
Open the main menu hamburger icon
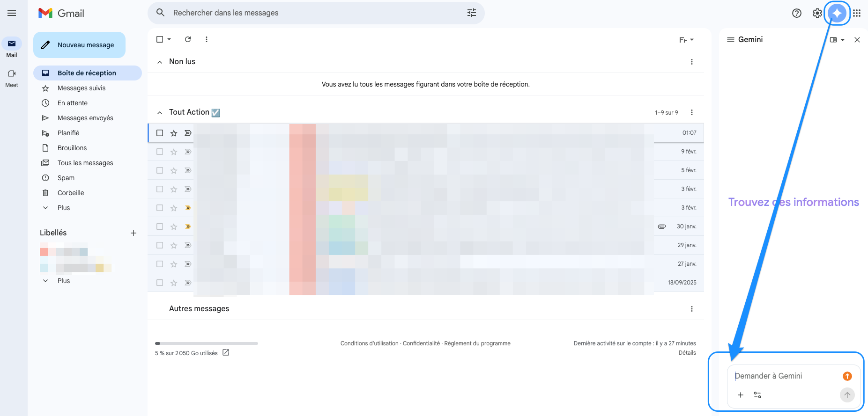12,13
